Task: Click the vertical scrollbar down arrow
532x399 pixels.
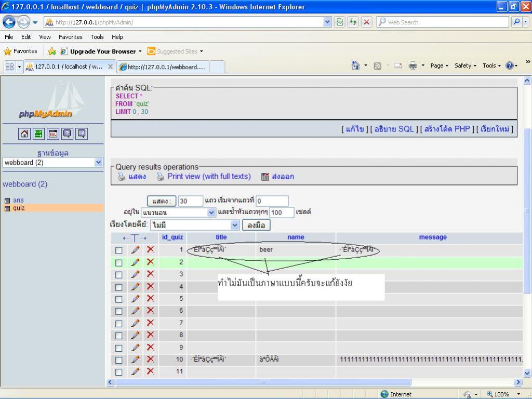Action: pos(527,373)
